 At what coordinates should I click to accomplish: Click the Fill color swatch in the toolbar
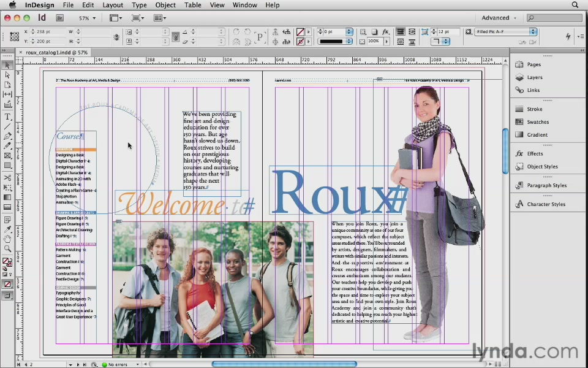click(x=6, y=261)
